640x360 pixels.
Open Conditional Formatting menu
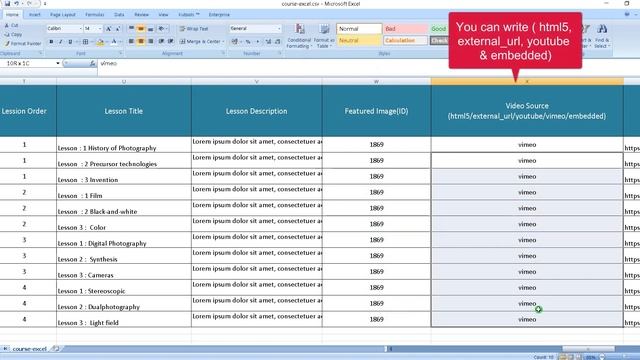click(x=299, y=36)
